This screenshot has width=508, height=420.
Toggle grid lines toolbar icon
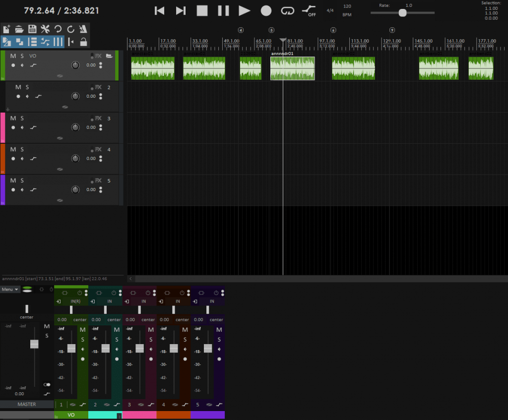tap(58, 42)
